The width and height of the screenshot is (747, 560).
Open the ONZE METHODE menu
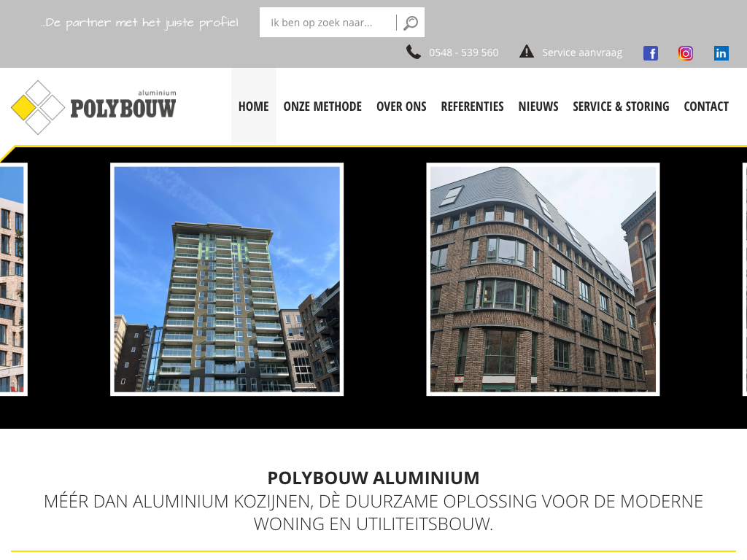(322, 106)
